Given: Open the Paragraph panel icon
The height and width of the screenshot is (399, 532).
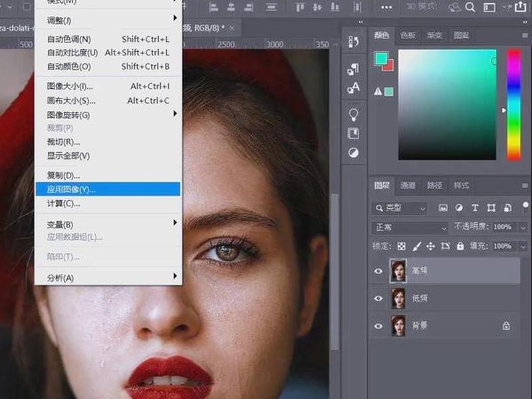Looking at the screenshot, I should [354, 69].
